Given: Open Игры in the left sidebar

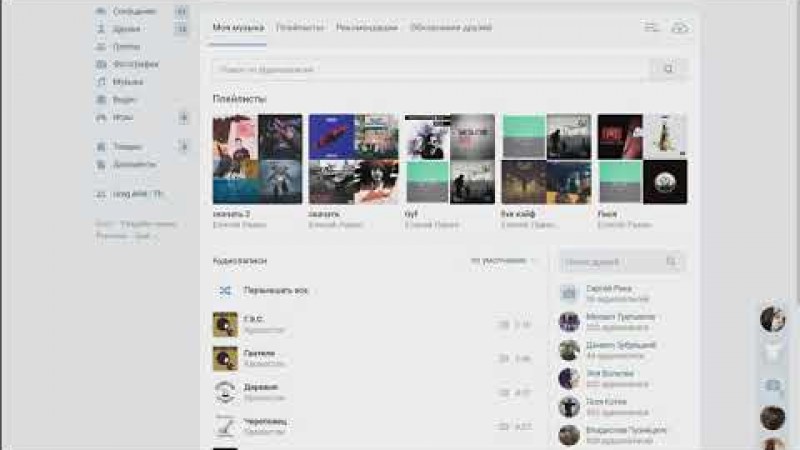Looking at the screenshot, I should click(123, 117).
